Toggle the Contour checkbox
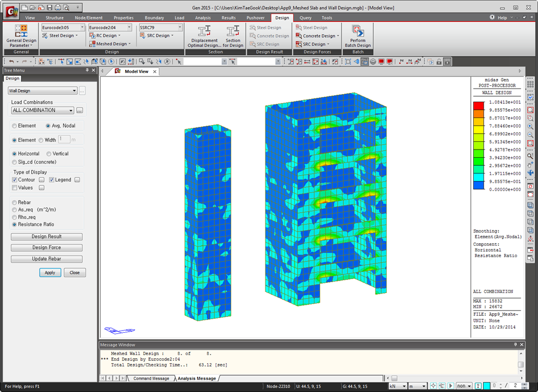 click(x=14, y=180)
